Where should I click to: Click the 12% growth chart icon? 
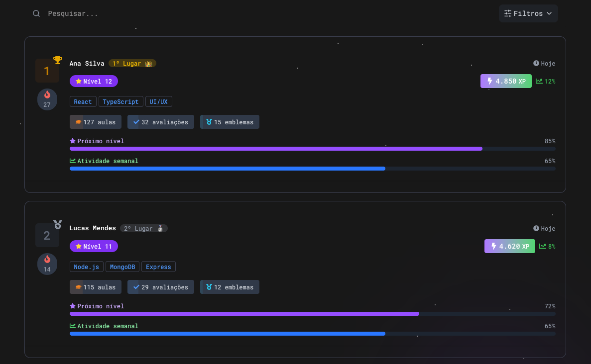539,81
